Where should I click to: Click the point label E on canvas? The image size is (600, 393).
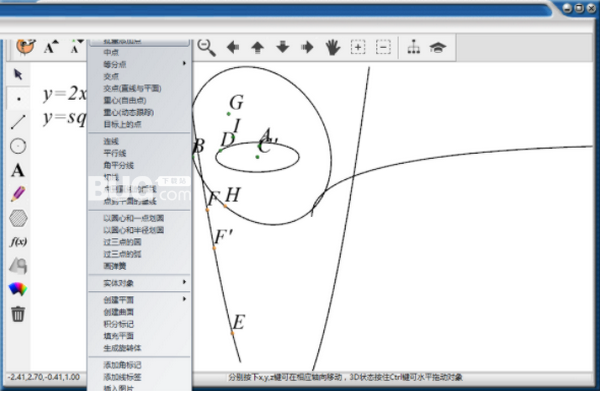(x=238, y=322)
